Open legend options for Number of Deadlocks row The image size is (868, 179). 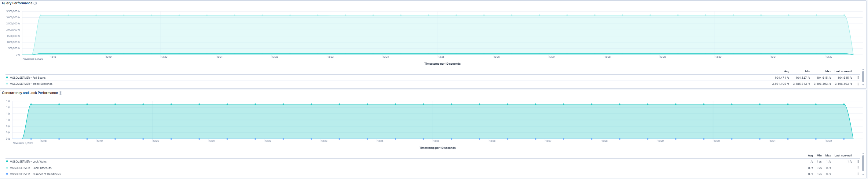tap(858, 174)
